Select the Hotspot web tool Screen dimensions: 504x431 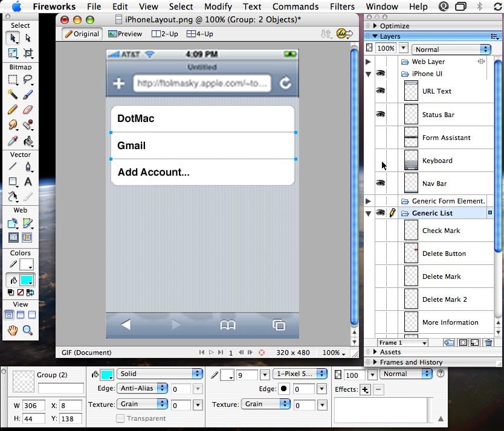tap(13, 223)
